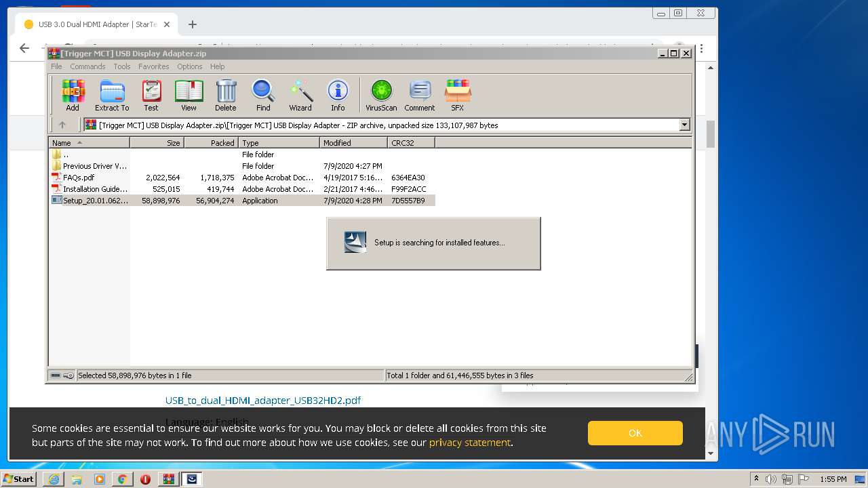Open the File menu
Screen dimensions: 868x488
56,66
